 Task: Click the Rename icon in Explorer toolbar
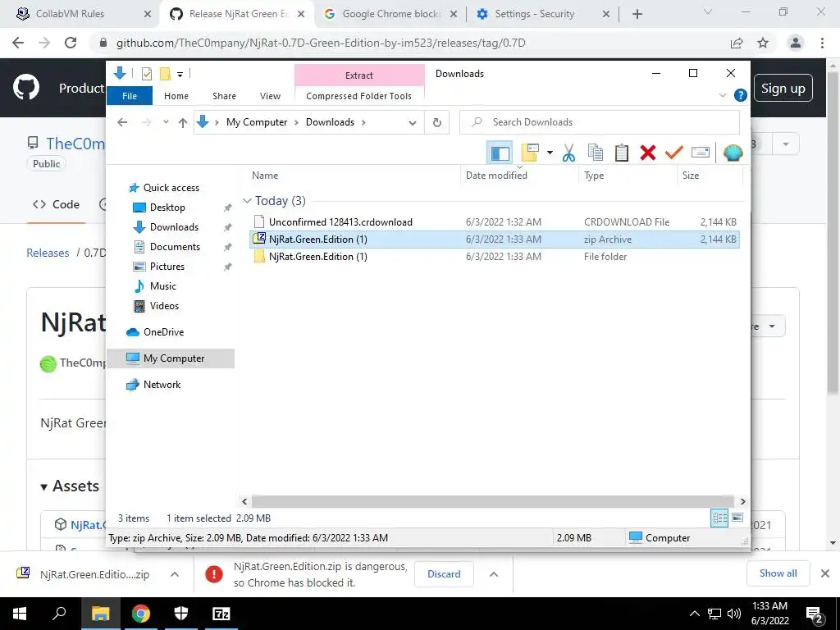click(701, 153)
